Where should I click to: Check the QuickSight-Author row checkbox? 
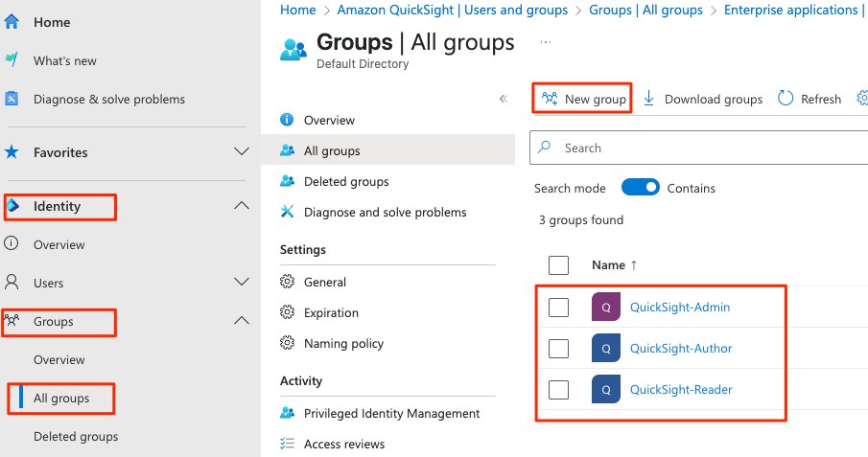pos(558,348)
